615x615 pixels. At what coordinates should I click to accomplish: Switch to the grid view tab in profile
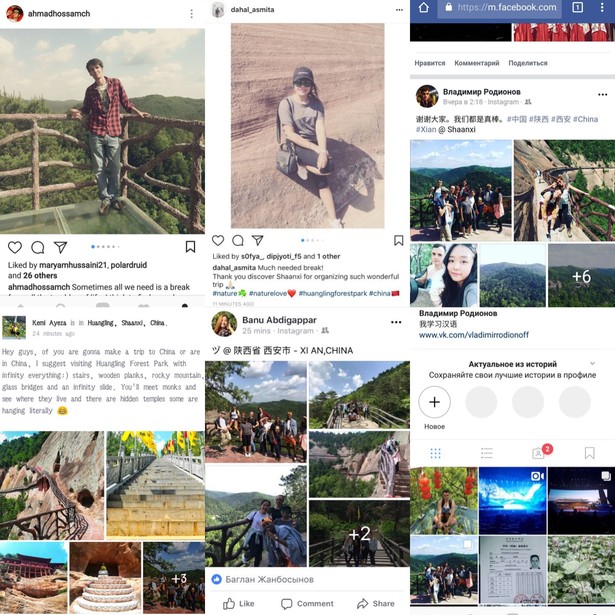pos(435,453)
